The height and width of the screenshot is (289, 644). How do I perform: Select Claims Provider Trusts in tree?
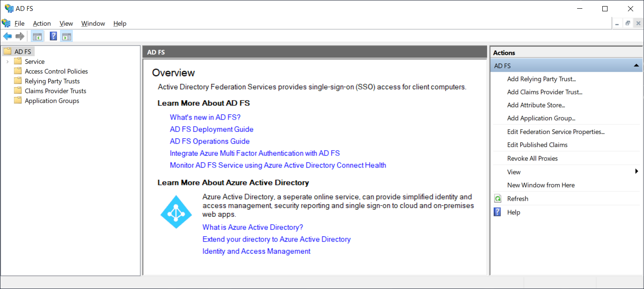(55, 91)
